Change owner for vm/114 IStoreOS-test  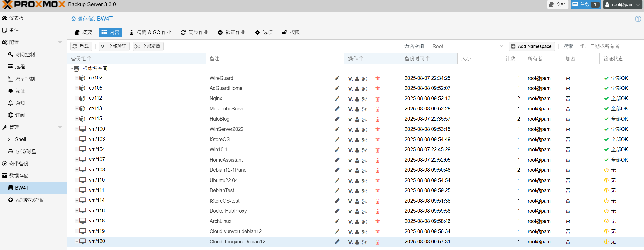(x=357, y=202)
